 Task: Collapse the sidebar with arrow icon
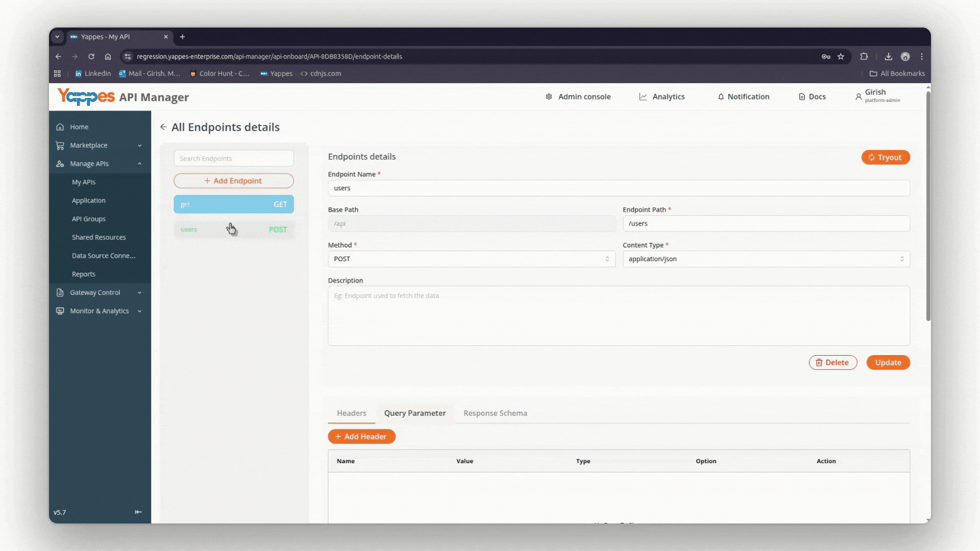coord(138,512)
